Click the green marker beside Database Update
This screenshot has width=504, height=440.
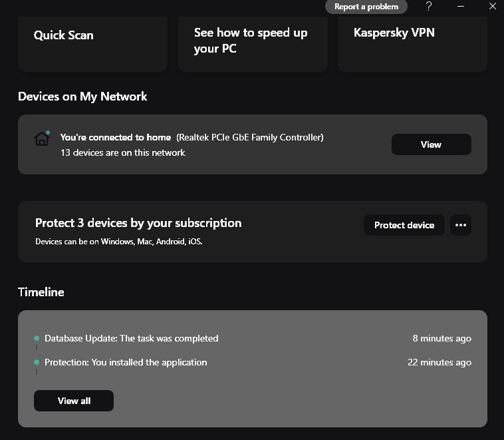pyautogui.click(x=37, y=338)
